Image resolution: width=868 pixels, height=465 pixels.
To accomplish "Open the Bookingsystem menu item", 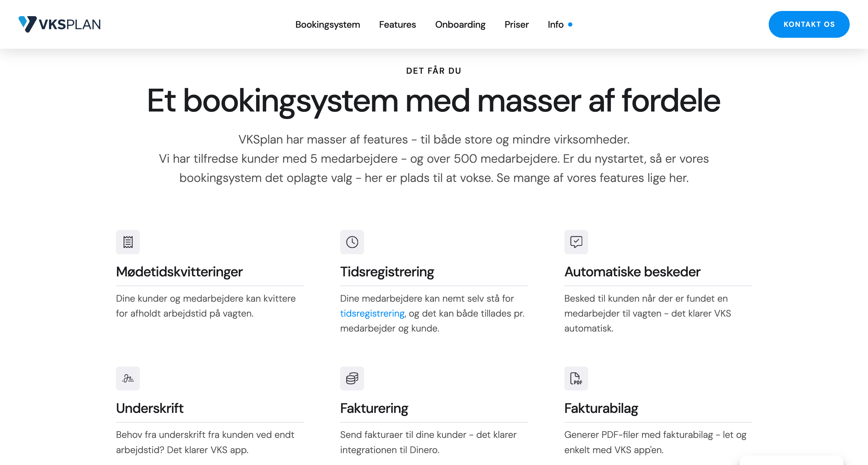I will point(327,25).
